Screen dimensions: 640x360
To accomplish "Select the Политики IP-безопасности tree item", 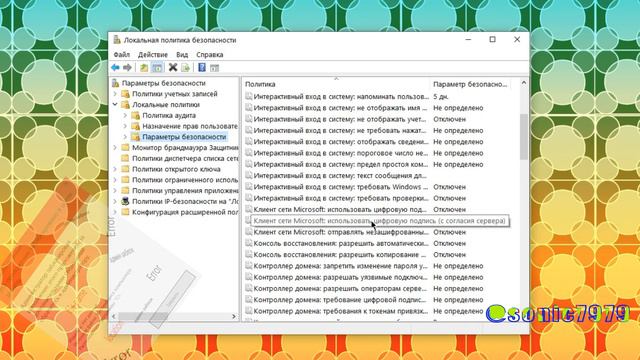I will click(x=185, y=201).
